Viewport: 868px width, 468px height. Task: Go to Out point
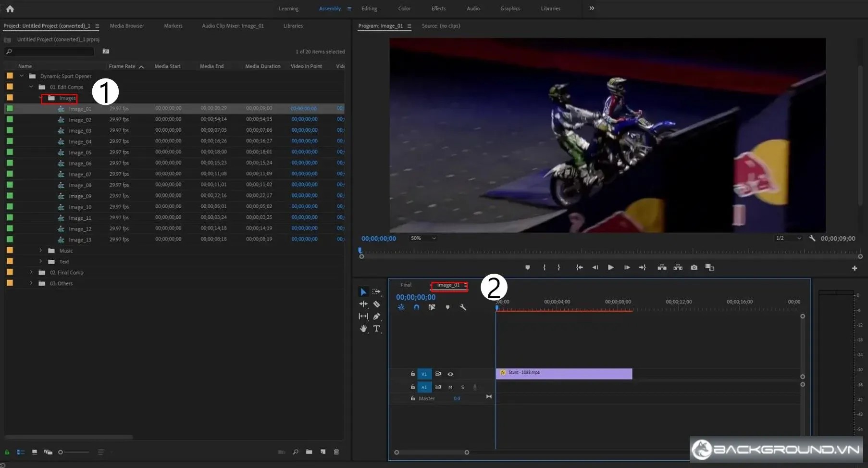click(x=643, y=267)
